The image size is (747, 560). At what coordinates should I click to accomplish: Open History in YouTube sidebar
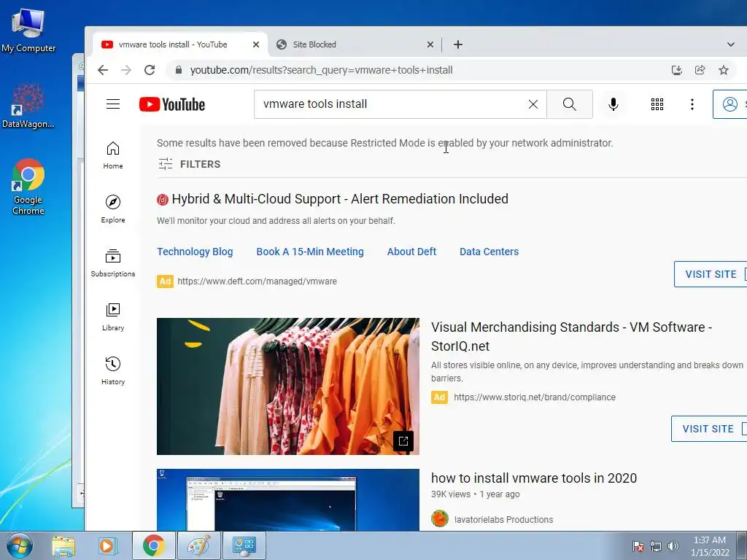point(113,370)
